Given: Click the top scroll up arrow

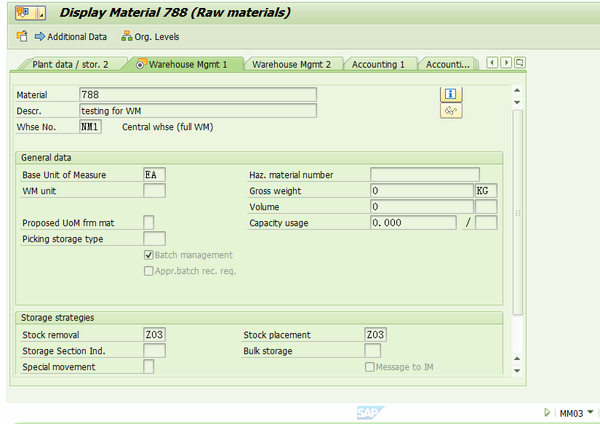Looking at the screenshot, I should pos(517,90).
